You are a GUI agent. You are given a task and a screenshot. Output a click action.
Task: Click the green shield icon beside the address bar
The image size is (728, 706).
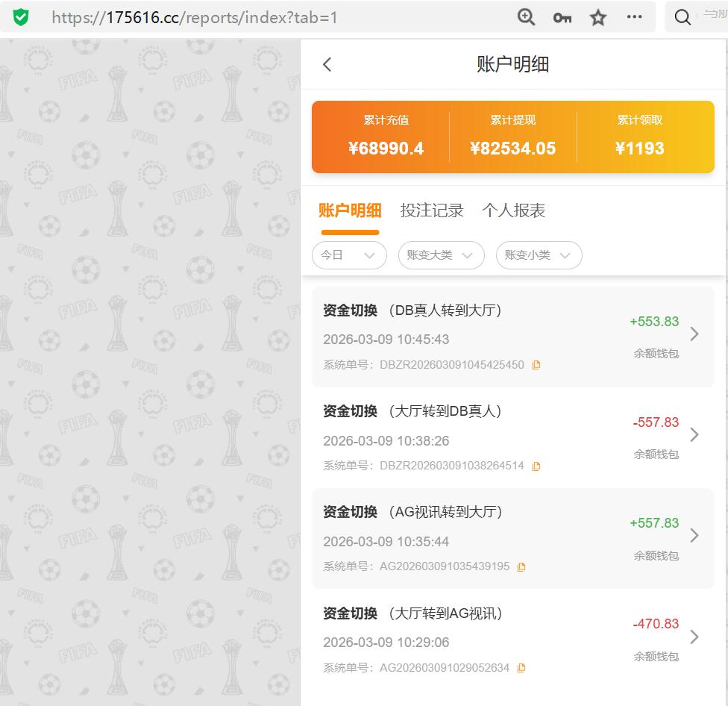(x=21, y=16)
